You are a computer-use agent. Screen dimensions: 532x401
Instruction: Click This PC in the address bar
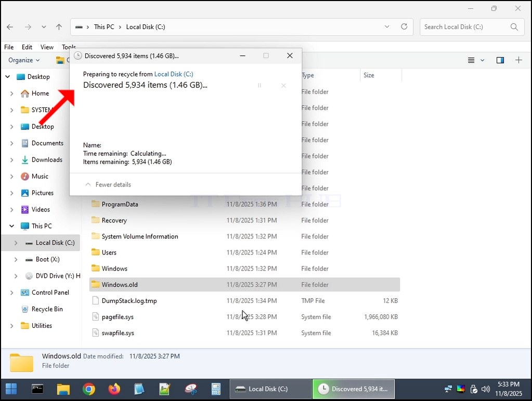104,27
